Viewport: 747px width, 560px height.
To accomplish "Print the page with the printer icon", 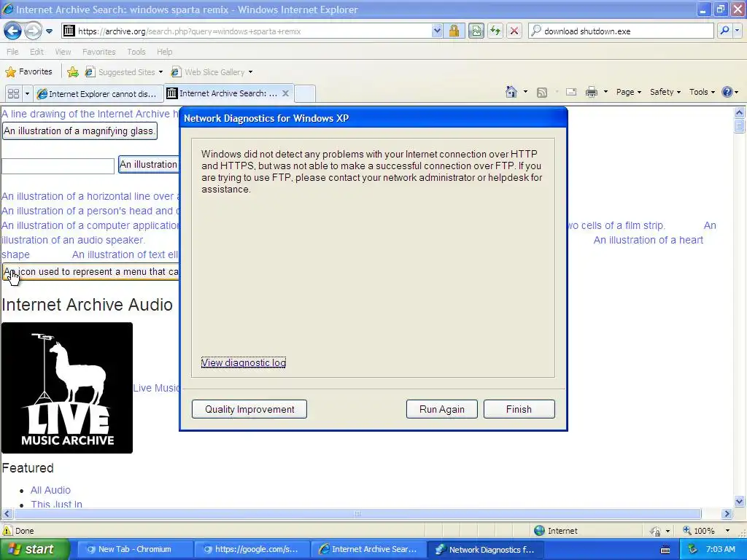I will pyautogui.click(x=591, y=92).
